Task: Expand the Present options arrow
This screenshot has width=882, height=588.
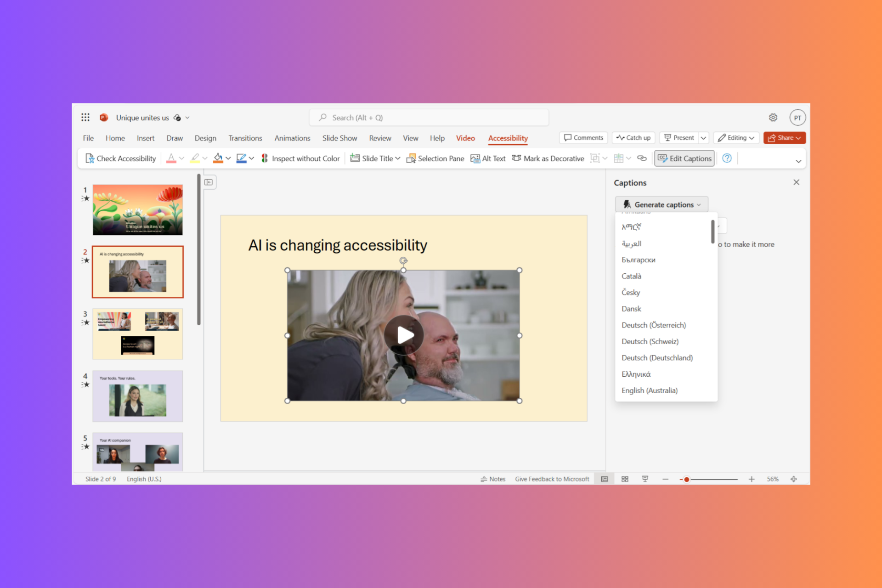Action: tap(703, 138)
